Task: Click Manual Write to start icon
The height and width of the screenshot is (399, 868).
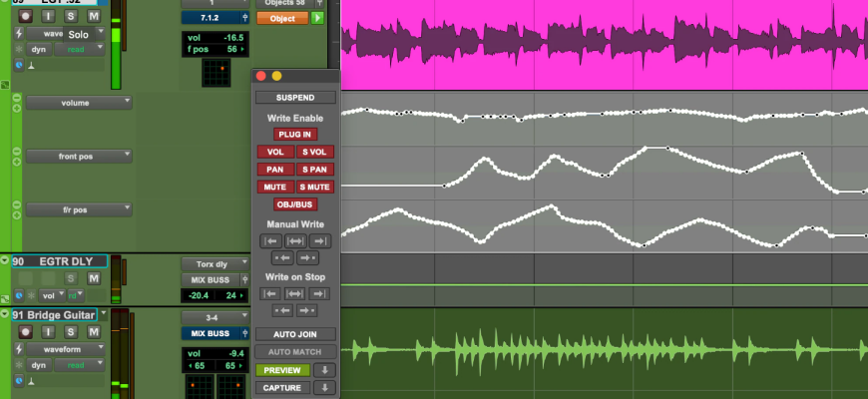Action: (x=269, y=240)
